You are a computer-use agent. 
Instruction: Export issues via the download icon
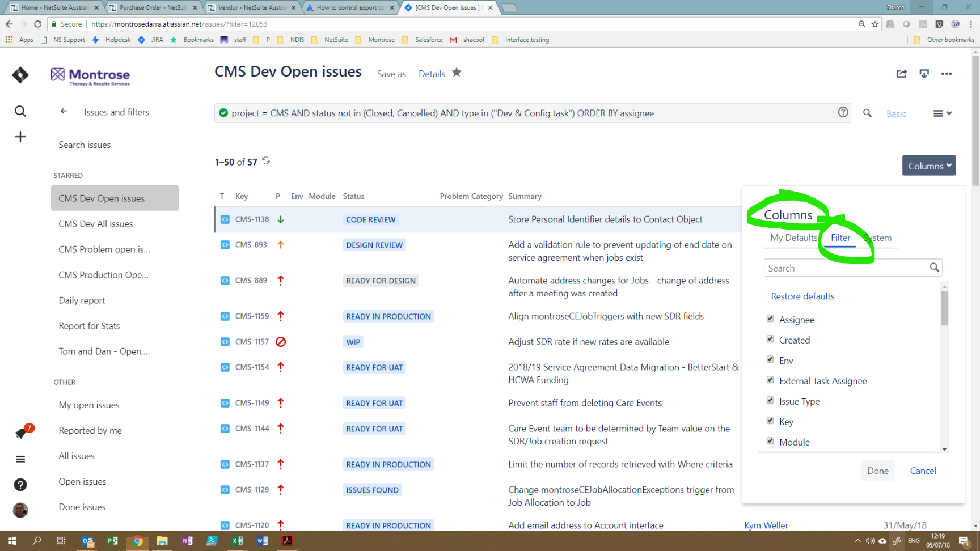pos(924,74)
